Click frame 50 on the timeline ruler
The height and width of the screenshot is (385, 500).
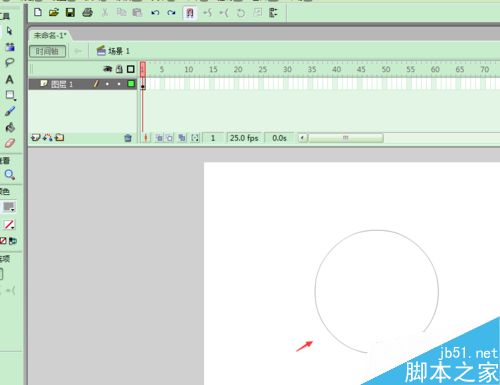point(386,69)
